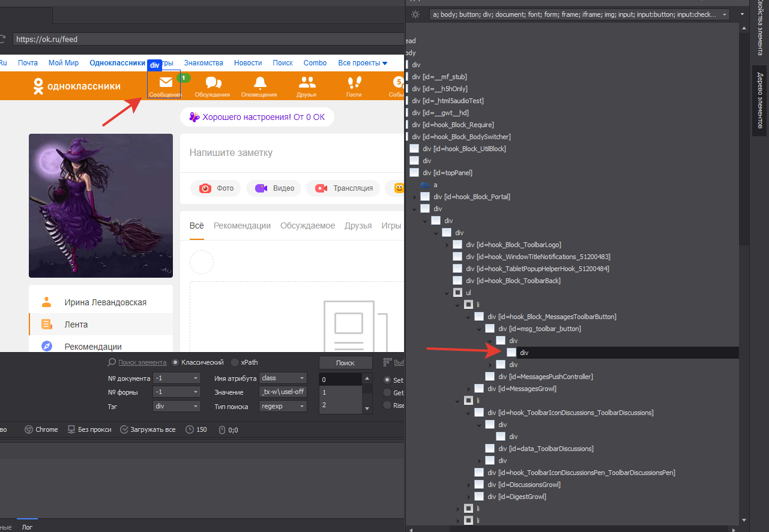Open the № документа dropdown

[x=176, y=378]
